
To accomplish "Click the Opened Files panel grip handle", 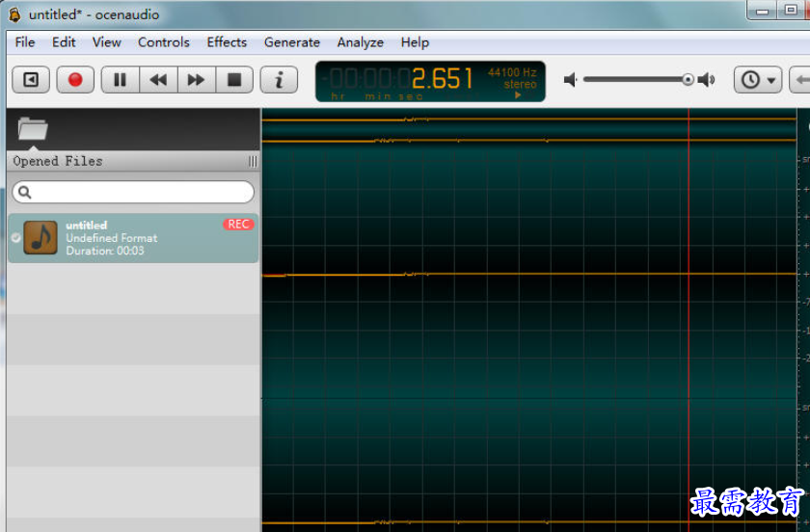I will [253, 162].
